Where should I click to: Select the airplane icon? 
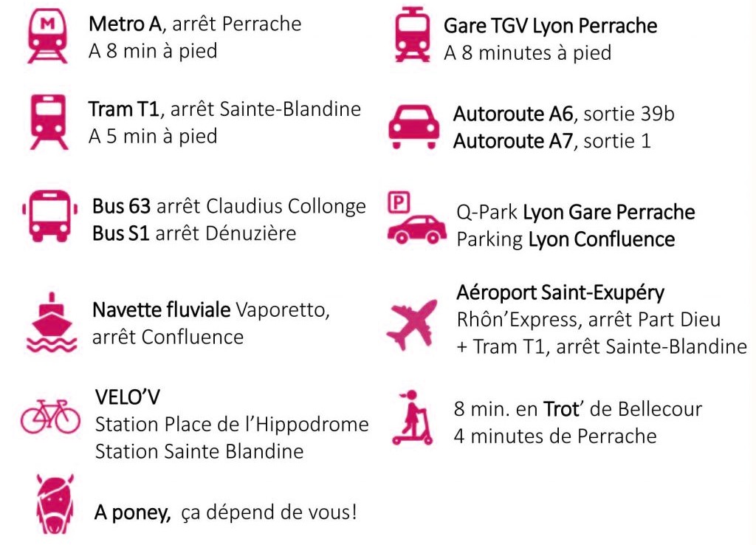point(413,325)
